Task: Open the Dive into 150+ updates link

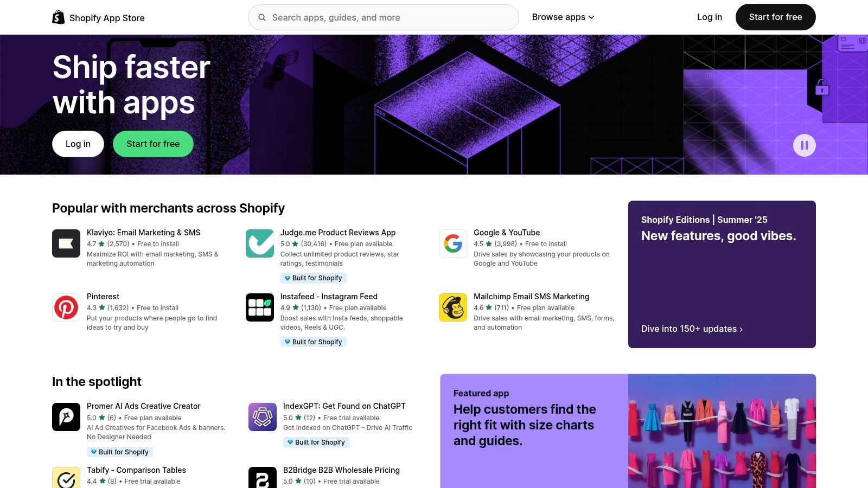Action: (x=691, y=329)
